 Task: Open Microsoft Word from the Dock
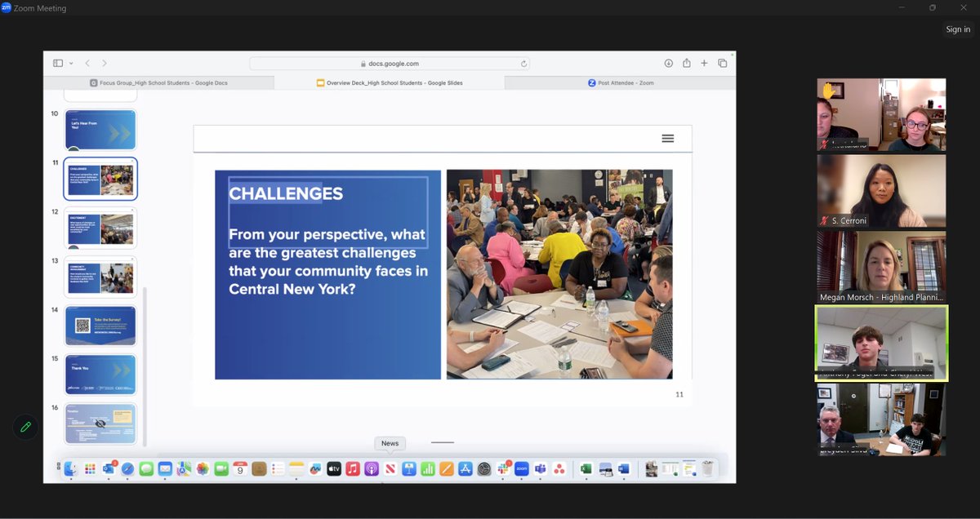point(624,468)
